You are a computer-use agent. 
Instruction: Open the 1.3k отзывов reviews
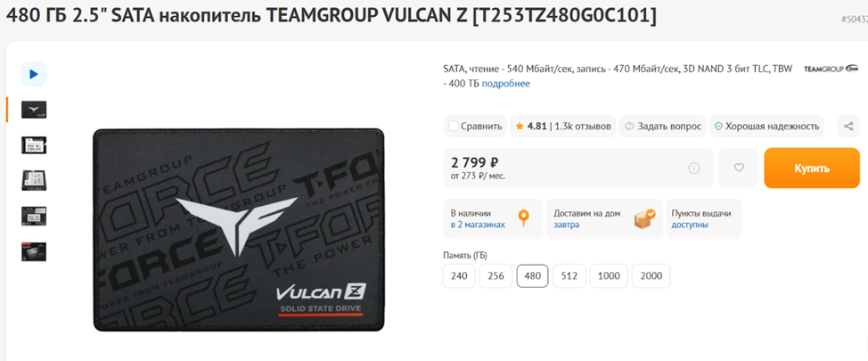pos(583,127)
